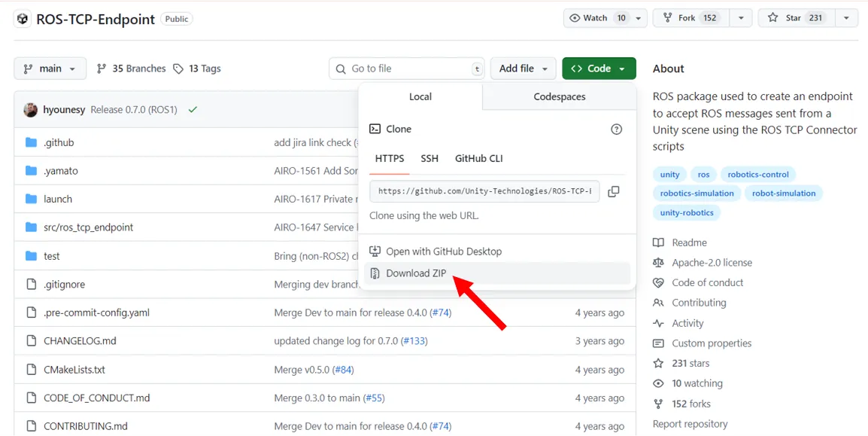Click the hyounesy avatar image
The height and width of the screenshot is (436, 868).
[x=31, y=110]
